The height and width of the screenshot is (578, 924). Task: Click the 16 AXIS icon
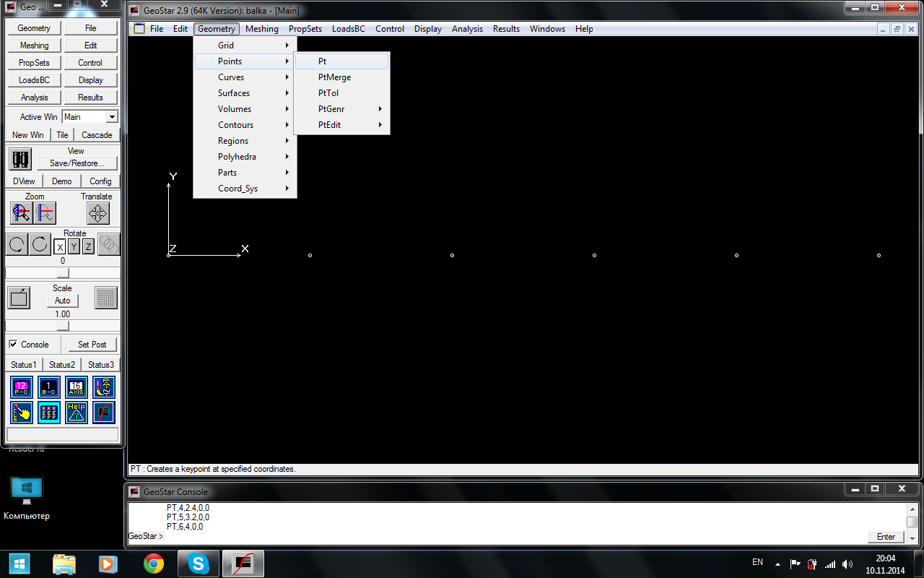[77, 387]
